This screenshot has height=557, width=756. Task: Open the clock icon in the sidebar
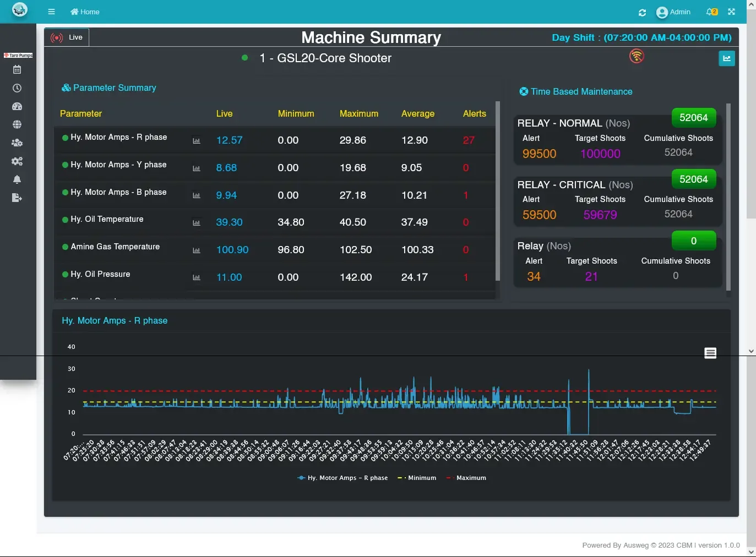click(17, 88)
